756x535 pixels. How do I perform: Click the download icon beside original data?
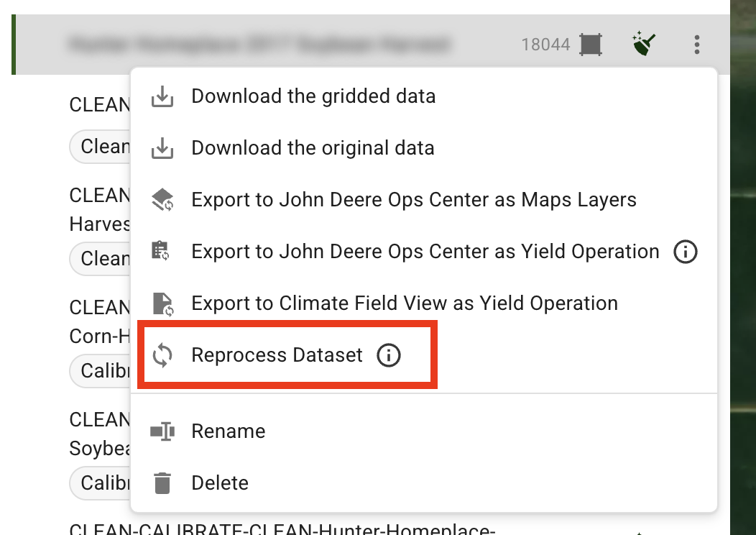(x=162, y=147)
